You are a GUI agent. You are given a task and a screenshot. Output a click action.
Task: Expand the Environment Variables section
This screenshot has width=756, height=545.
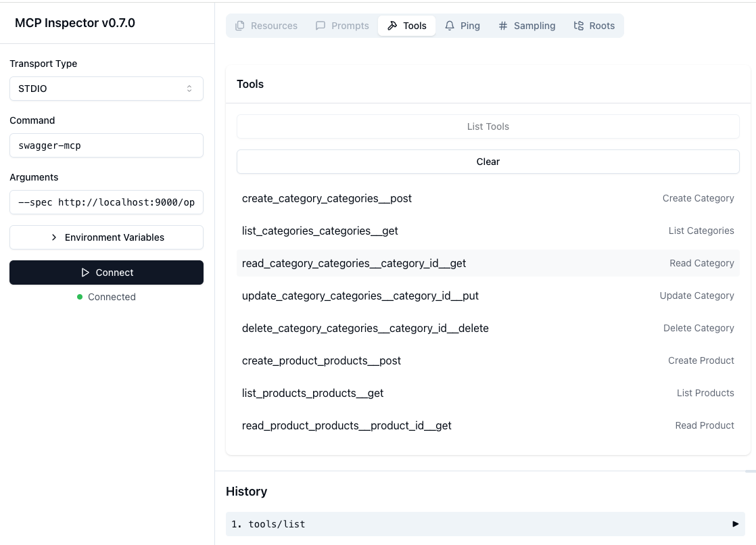(107, 237)
